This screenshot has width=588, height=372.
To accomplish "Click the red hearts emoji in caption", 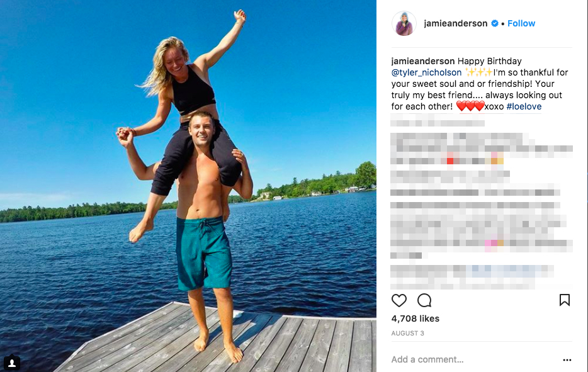I will point(470,106).
